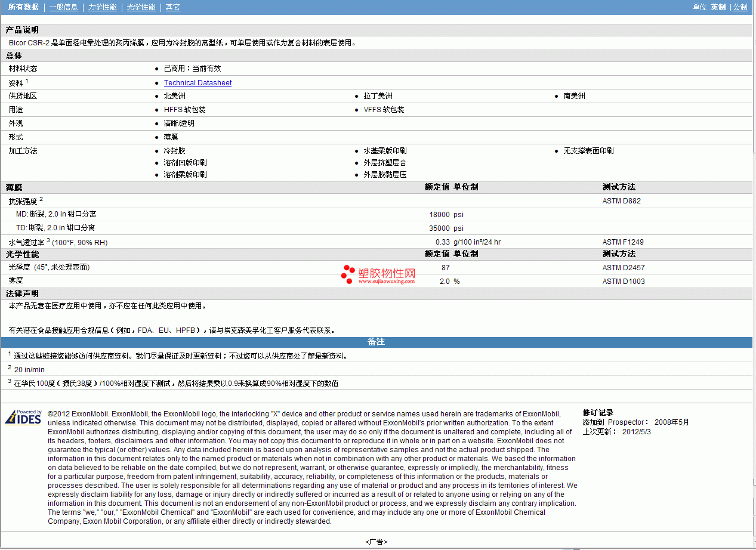Click the 修订记录 heading
This screenshot has height=550, width=756.
coord(598,413)
